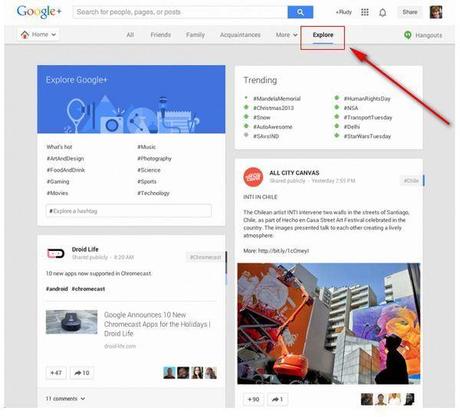Select the Explore tab

click(323, 35)
